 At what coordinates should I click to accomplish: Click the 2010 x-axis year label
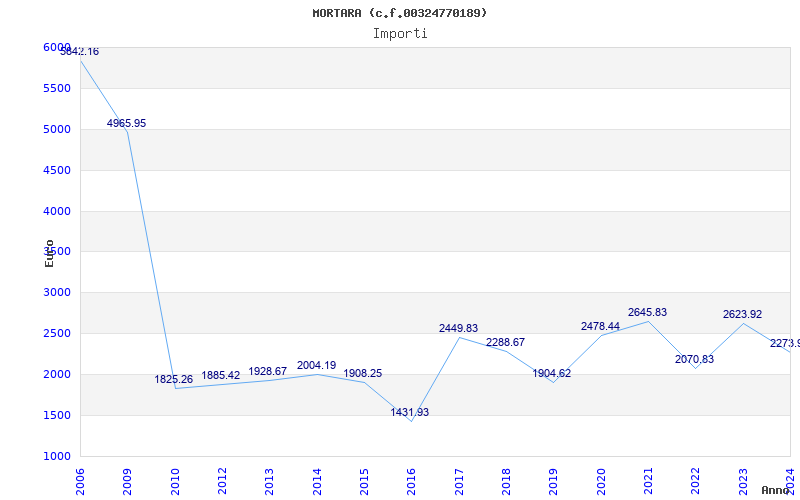coord(175,481)
